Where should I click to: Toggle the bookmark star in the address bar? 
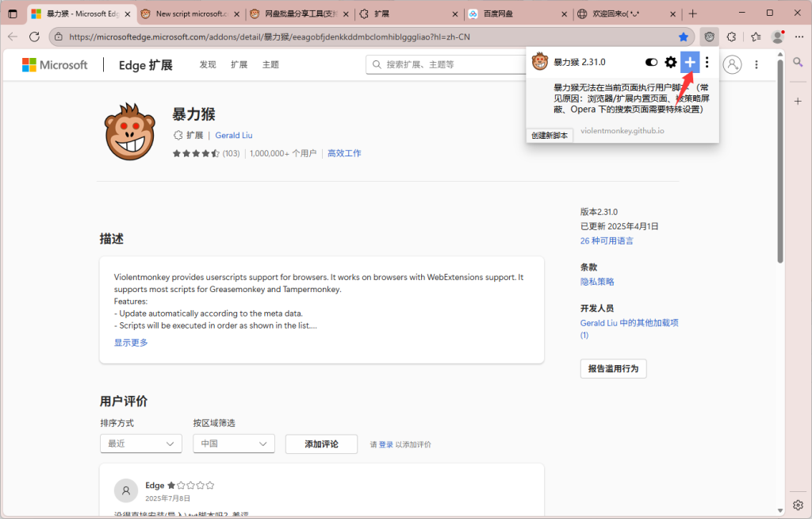[x=683, y=37]
